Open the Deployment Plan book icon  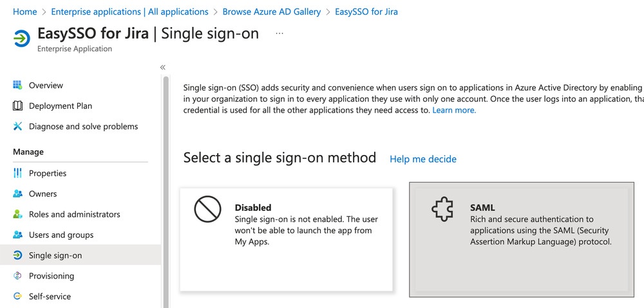17,106
